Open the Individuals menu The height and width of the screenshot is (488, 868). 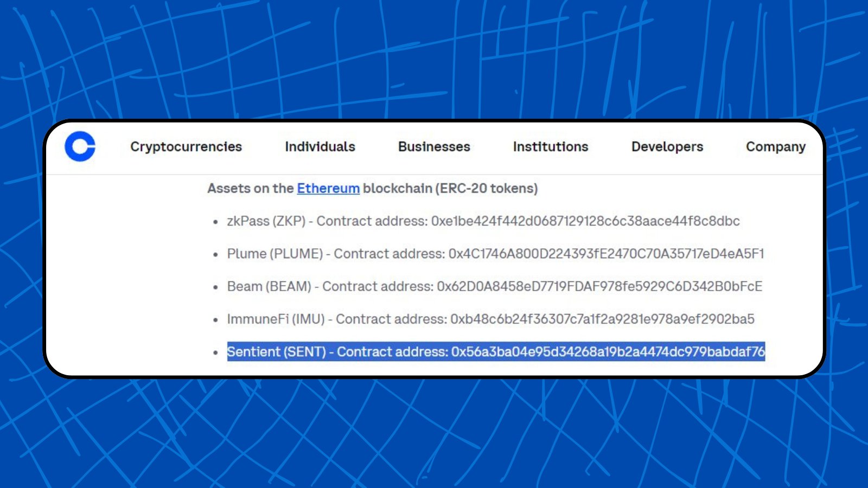pos(320,146)
